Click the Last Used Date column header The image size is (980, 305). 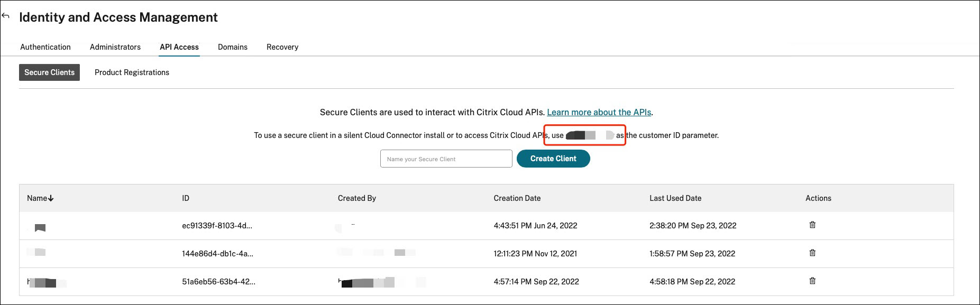pyautogui.click(x=675, y=198)
